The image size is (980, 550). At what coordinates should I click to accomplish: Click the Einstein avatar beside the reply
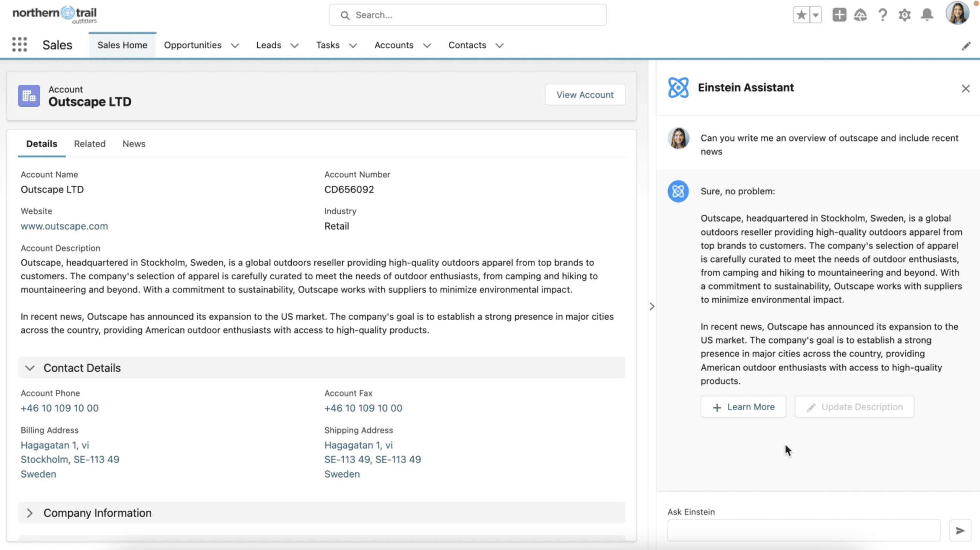[x=678, y=191]
